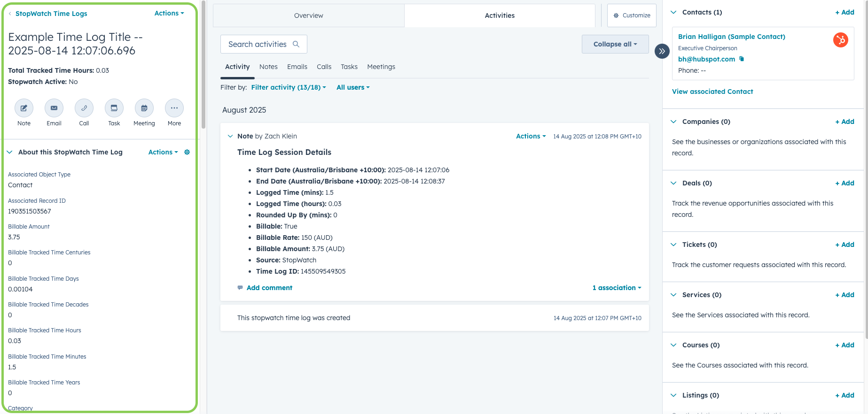
Task: Click + Add for Contacts
Action: click(x=845, y=12)
